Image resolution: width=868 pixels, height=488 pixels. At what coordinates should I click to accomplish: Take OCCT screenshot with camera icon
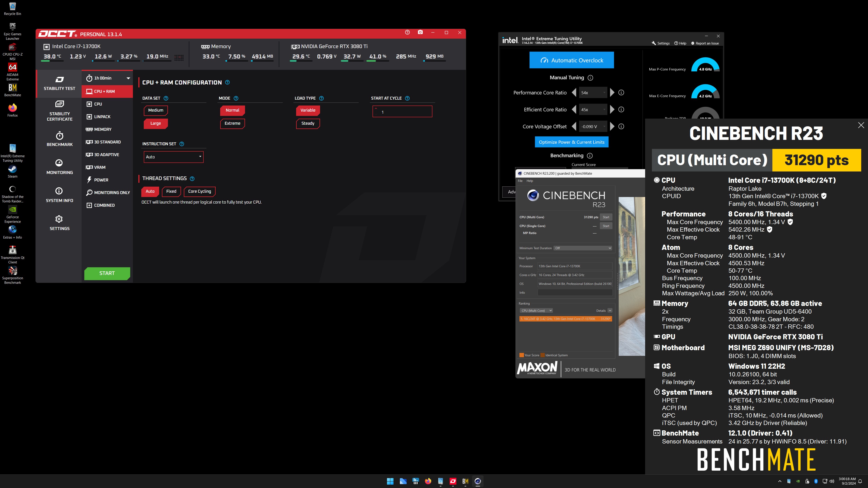tap(420, 32)
